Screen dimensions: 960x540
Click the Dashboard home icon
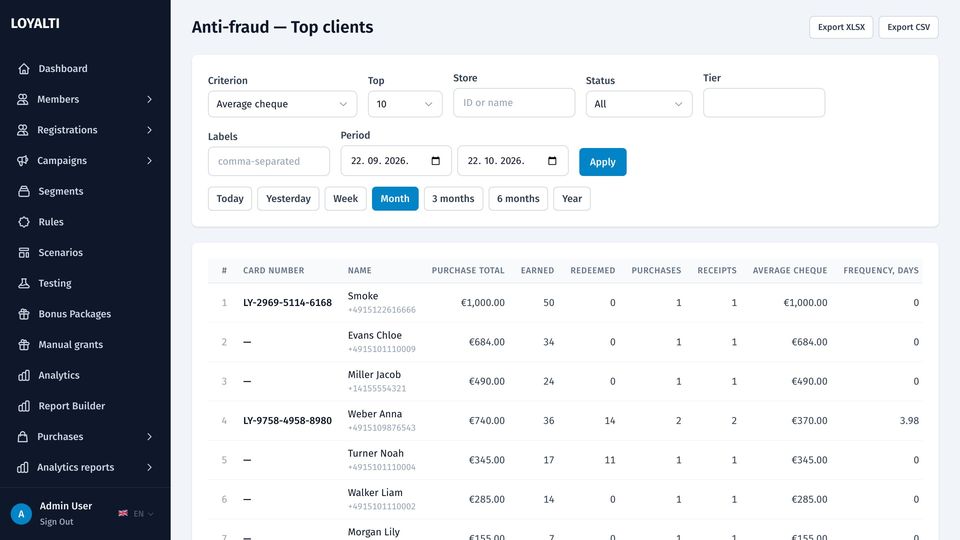pyautogui.click(x=24, y=69)
